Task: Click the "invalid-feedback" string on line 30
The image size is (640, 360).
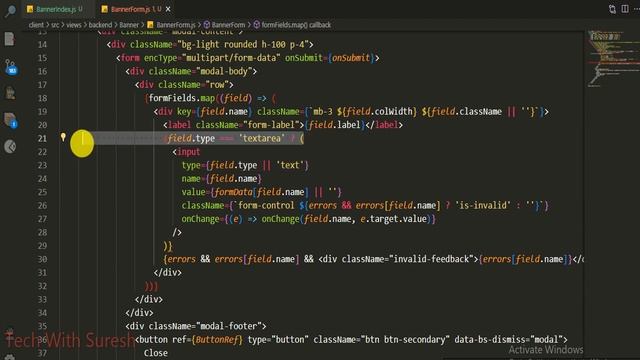Action: (x=431, y=259)
